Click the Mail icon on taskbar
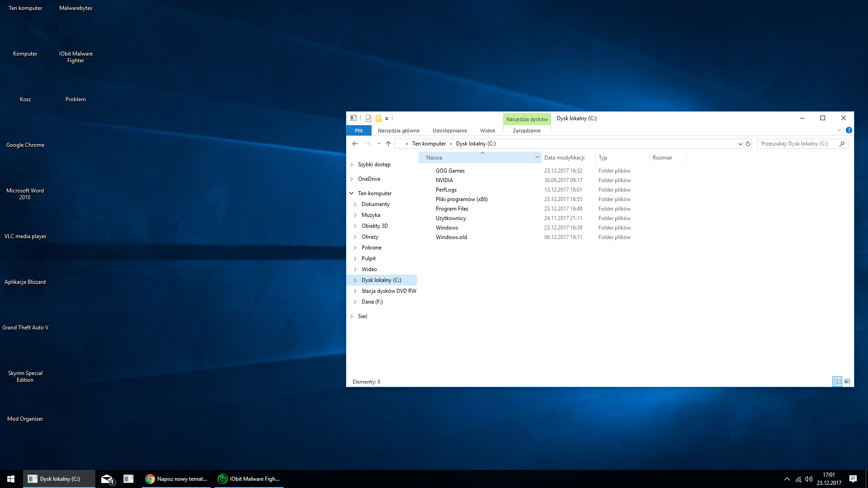868x488 pixels. (107, 479)
